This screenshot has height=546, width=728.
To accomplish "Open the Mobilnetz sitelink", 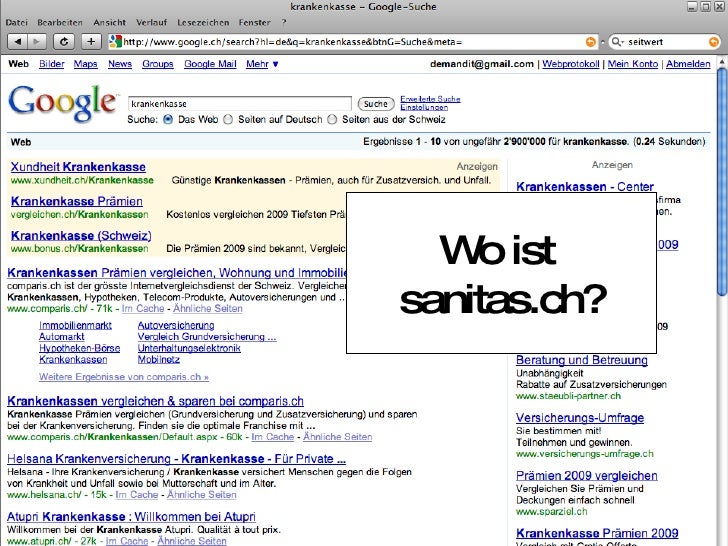I will [x=158, y=359].
